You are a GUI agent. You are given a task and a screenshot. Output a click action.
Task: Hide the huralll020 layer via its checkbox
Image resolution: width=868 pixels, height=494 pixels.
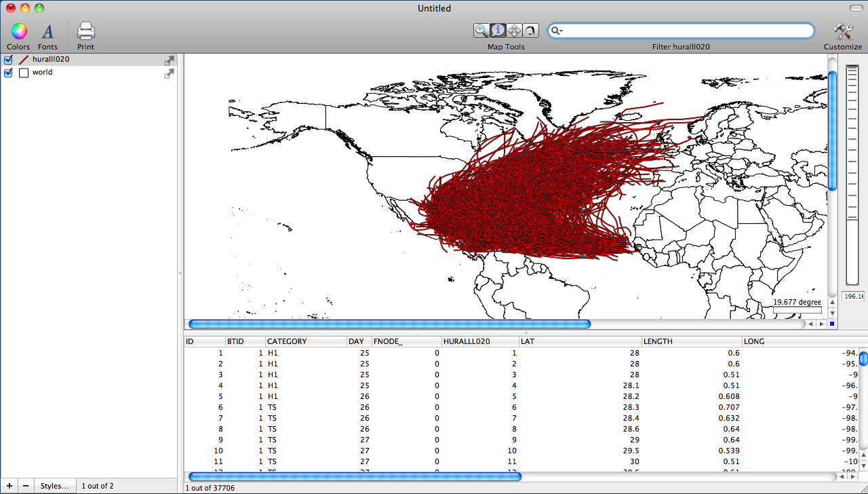pyautogui.click(x=7, y=59)
